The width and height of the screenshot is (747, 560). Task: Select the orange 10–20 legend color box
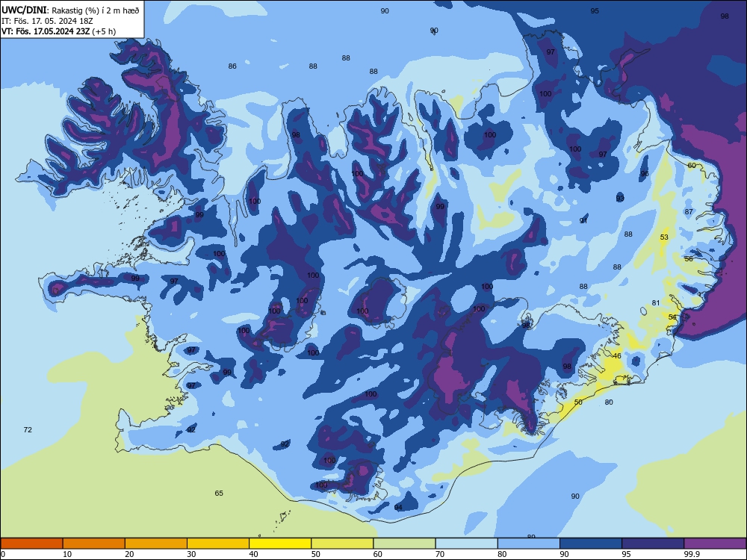click(x=94, y=544)
